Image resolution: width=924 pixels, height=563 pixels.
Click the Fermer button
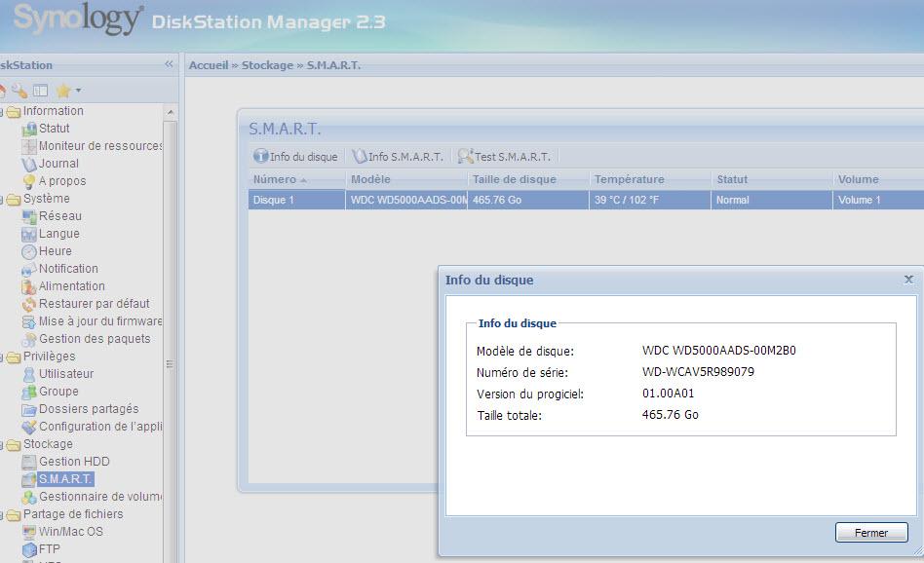coord(871,533)
